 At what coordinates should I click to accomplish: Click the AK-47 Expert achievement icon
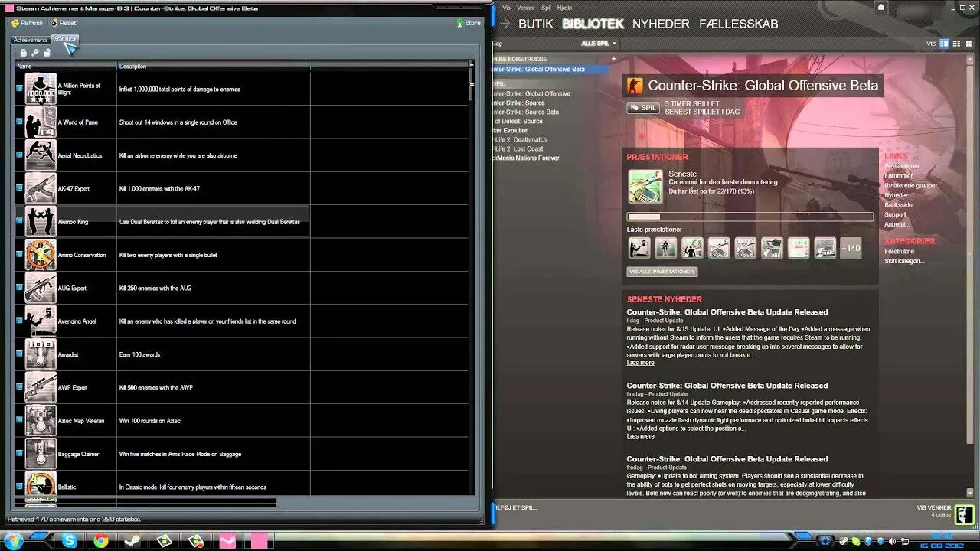pos(41,188)
